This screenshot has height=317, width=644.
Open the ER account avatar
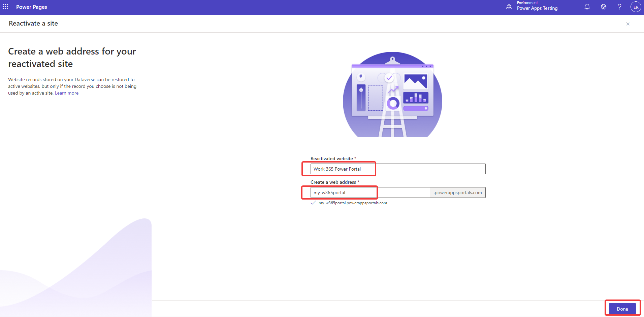(x=636, y=7)
